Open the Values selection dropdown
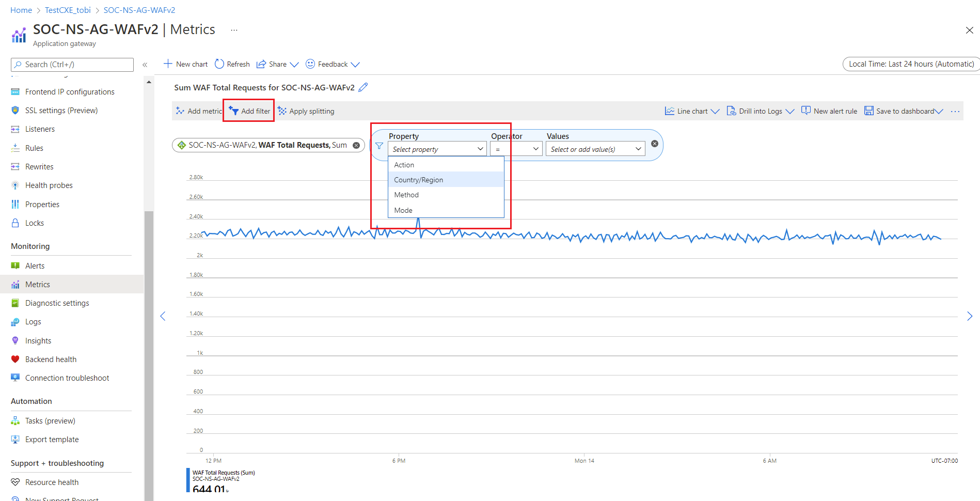This screenshot has width=980, height=501. click(595, 149)
